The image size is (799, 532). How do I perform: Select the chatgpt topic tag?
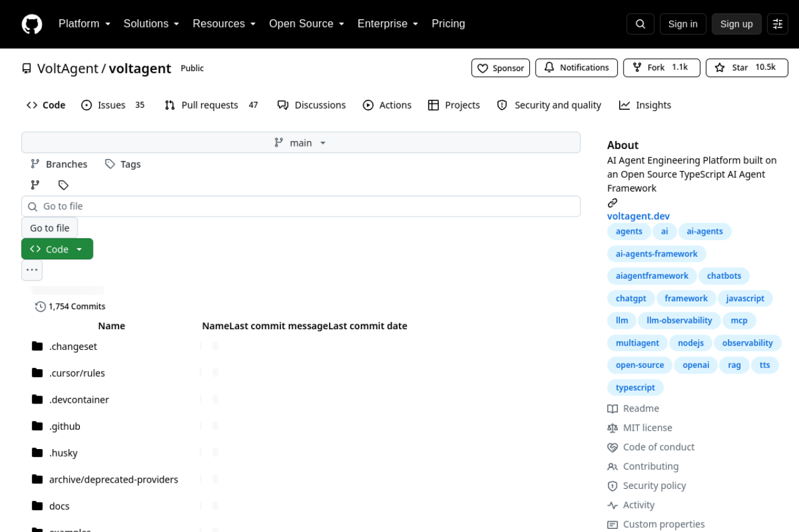[x=631, y=299]
